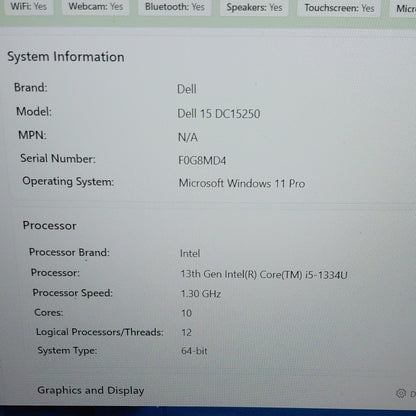
Task: Click the Speakers: Yes status badge
Action: 254,7
